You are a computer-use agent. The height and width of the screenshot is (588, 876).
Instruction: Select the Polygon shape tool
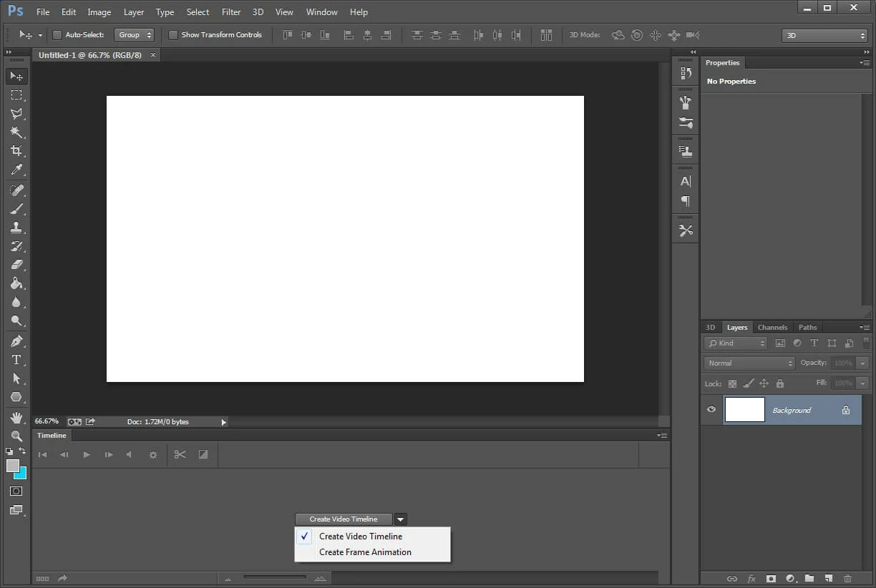coord(16,397)
